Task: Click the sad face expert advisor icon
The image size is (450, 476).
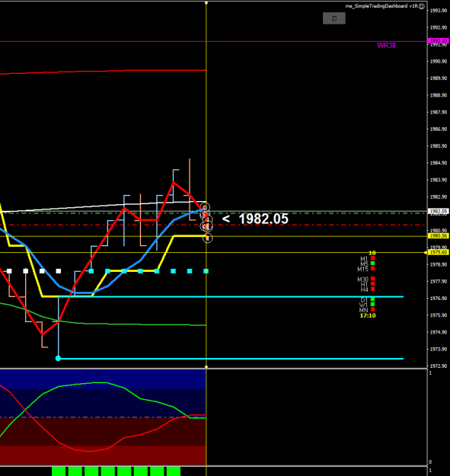Action: pyautogui.click(x=422, y=6)
